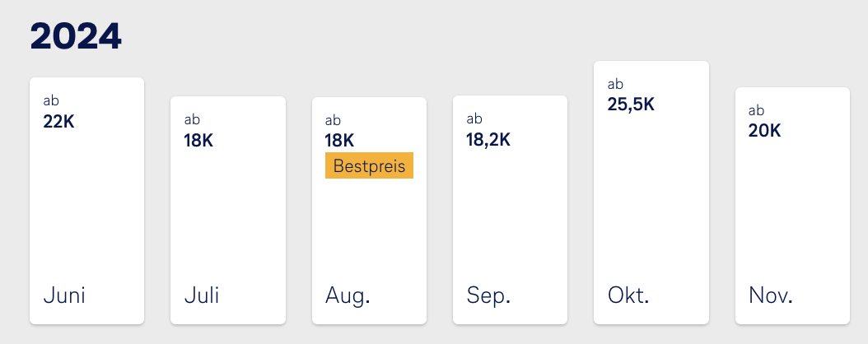Image resolution: width=868 pixels, height=344 pixels.
Task: Click the orange Bestpreis badge
Action: coord(369,165)
